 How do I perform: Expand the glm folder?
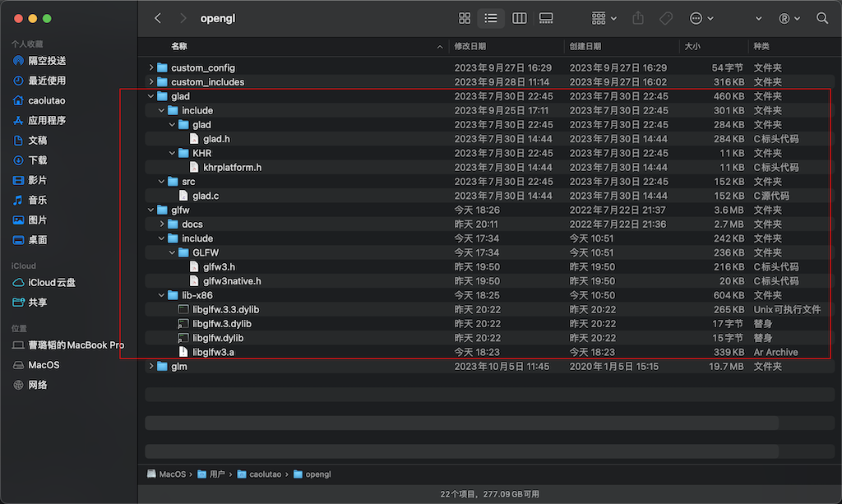click(151, 366)
